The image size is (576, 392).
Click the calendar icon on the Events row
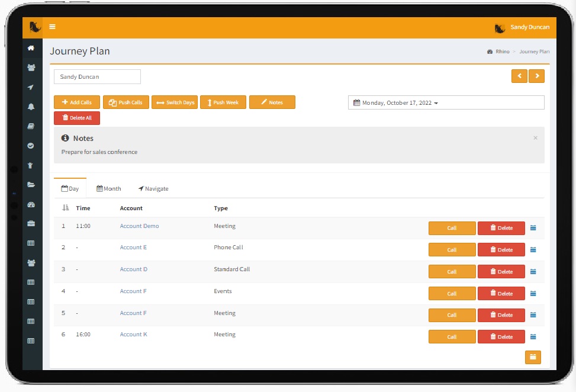533,294
